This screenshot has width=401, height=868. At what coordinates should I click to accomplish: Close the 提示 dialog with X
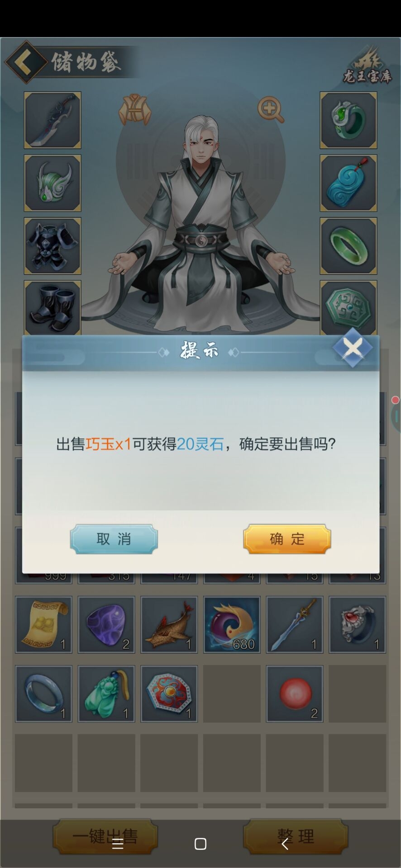point(353,348)
